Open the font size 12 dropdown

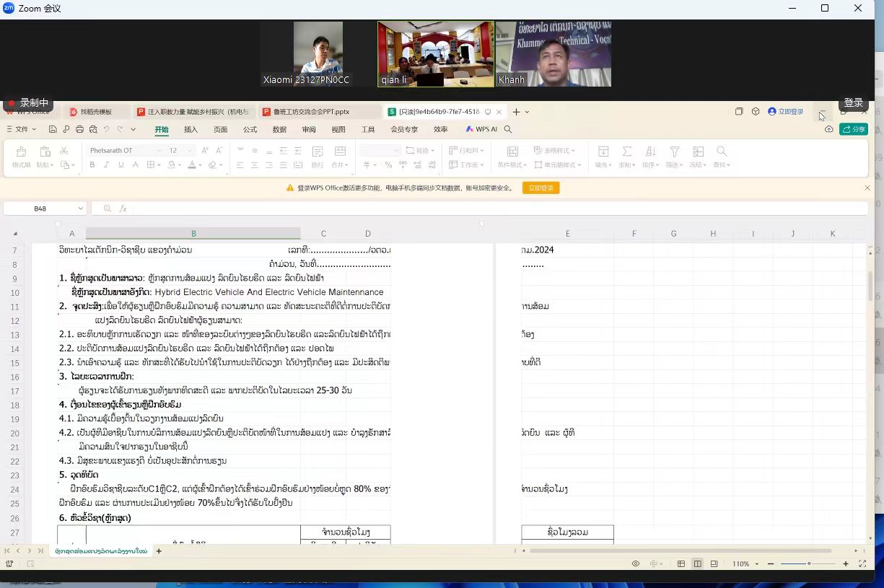[190, 151]
